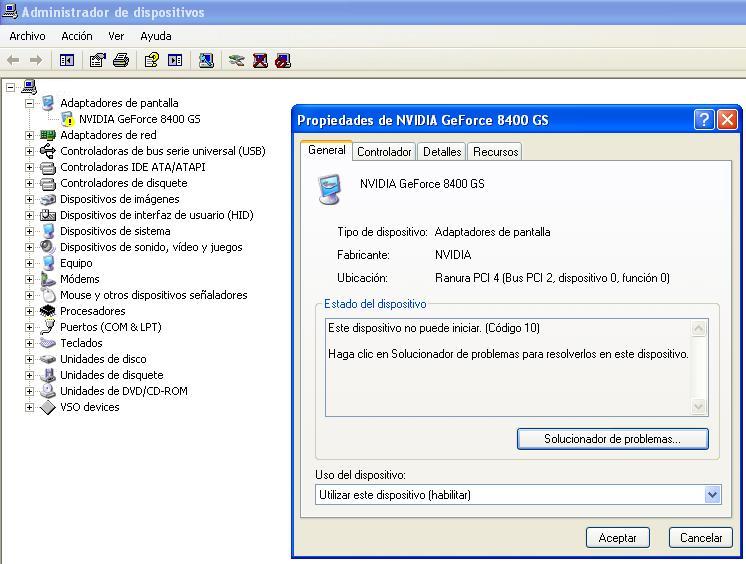Expand Dispositivos de imágenes node
Screen dimensions: 746x564
(29, 199)
